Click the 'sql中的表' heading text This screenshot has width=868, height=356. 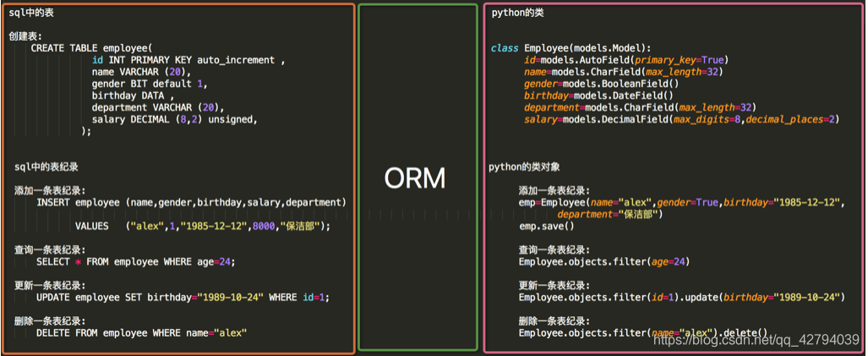(x=30, y=14)
